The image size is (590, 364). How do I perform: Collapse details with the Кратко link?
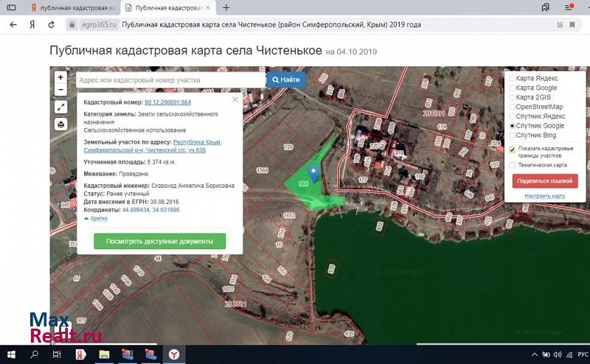[96, 219]
